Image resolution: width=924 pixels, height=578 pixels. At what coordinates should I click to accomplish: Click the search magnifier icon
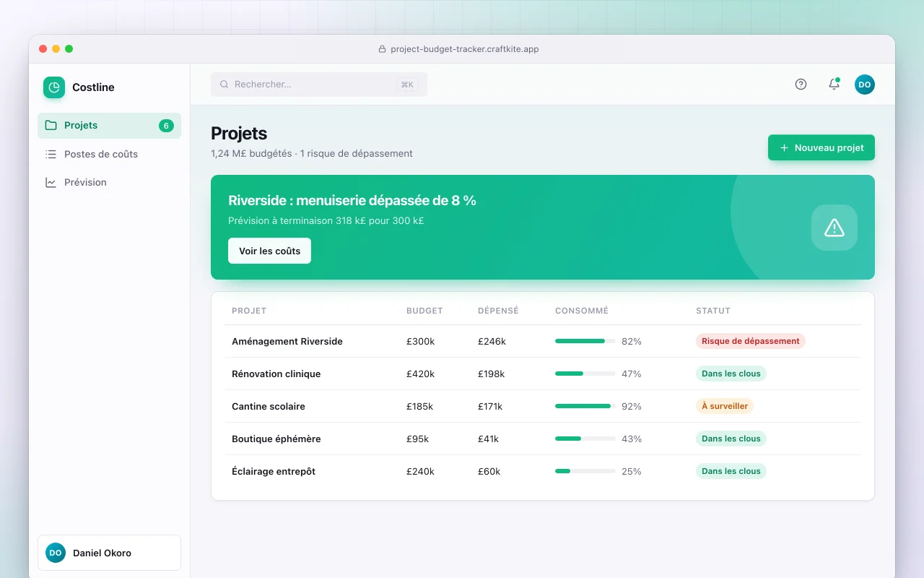click(225, 85)
